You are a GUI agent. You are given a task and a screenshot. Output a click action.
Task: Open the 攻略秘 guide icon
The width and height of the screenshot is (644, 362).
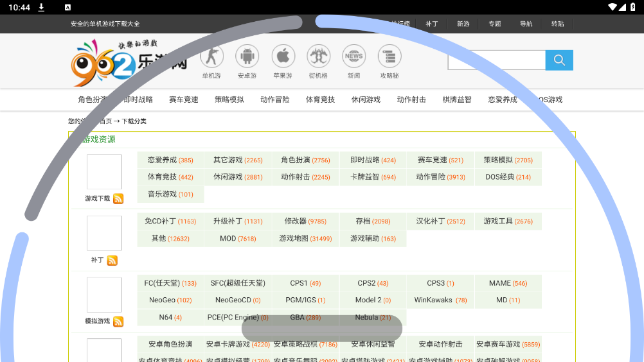point(389,56)
